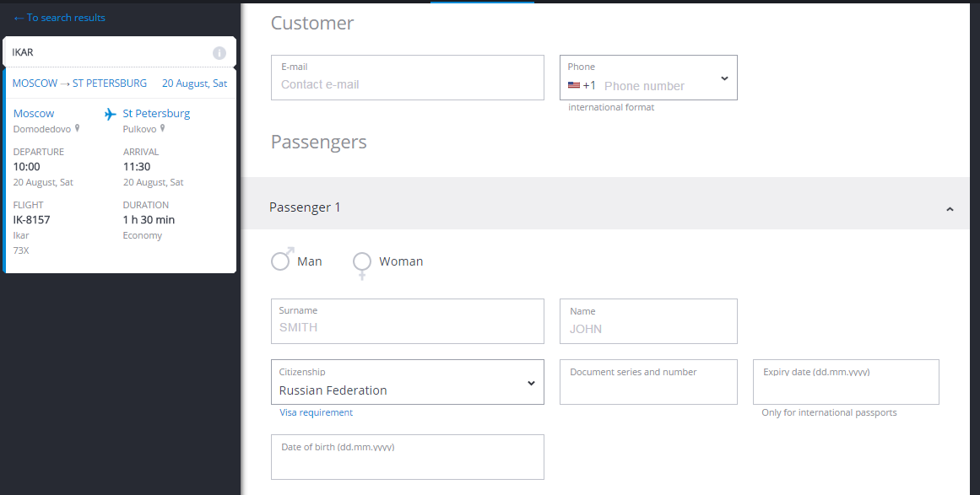Click the Moscow city link
The width and height of the screenshot is (980, 495).
point(34,113)
